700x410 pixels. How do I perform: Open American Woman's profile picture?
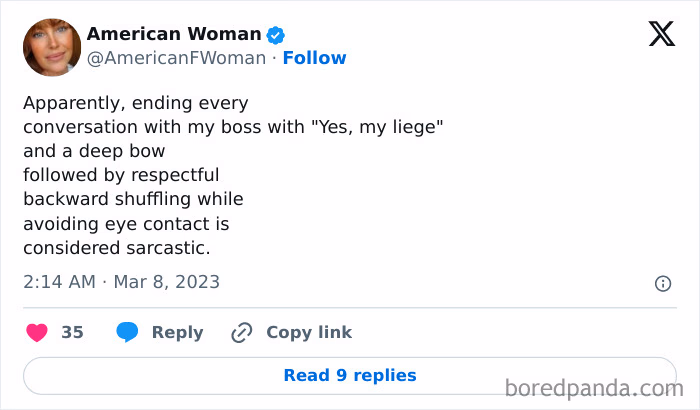52,47
